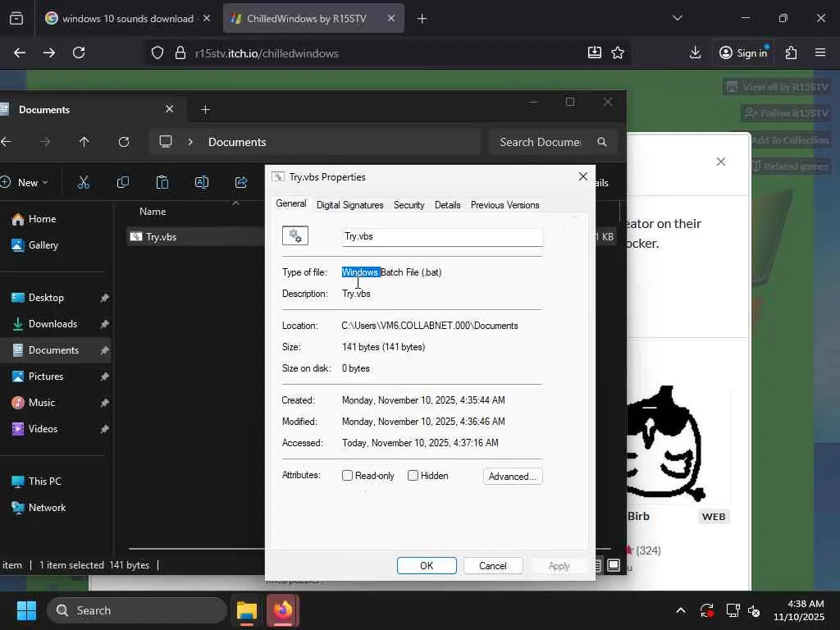
Task: Click the taskbar clock showing 4:38 AM
Action: click(x=799, y=610)
